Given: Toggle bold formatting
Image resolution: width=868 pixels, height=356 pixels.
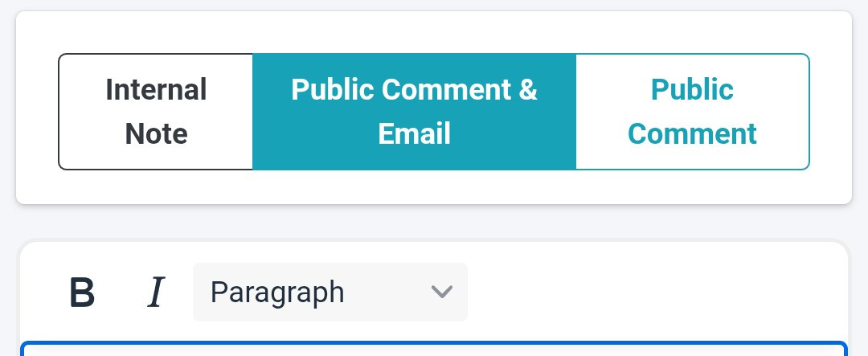Looking at the screenshot, I should 82,293.
